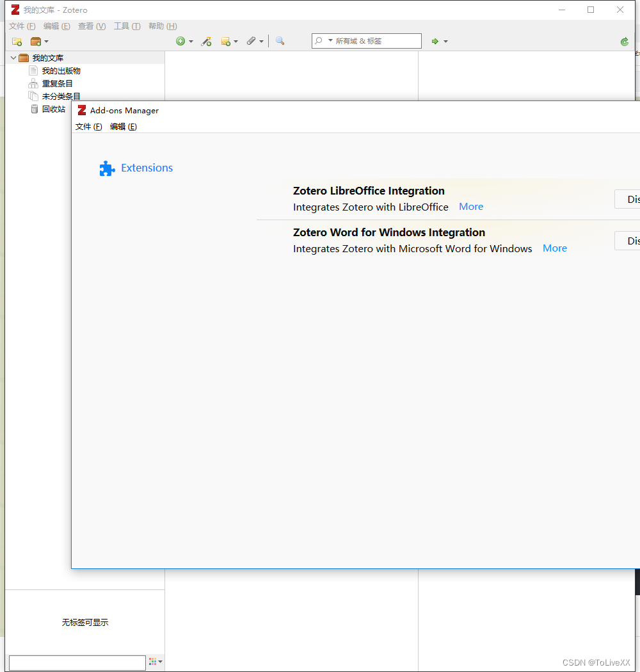The image size is (640, 672).
Task: Click Add Item by Identifier wand icon
Action: tap(206, 41)
